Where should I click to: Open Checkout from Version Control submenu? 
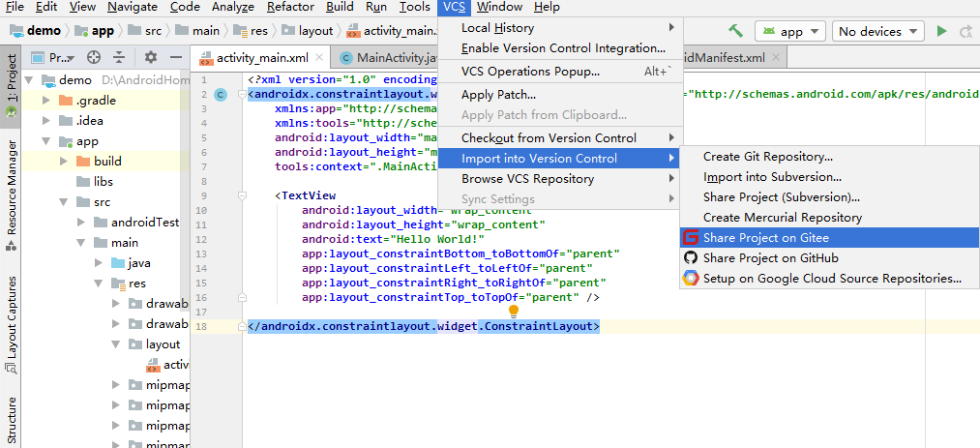click(x=561, y=137)
